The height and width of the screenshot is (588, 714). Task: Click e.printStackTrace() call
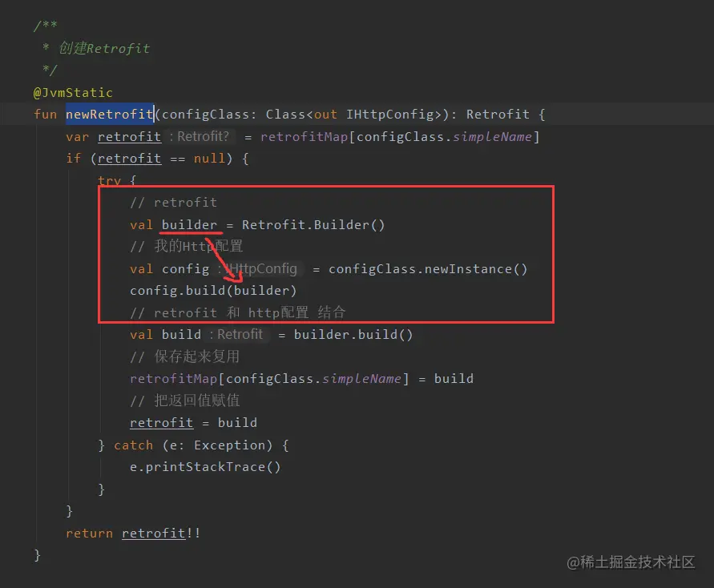click(x=205, y=467)
